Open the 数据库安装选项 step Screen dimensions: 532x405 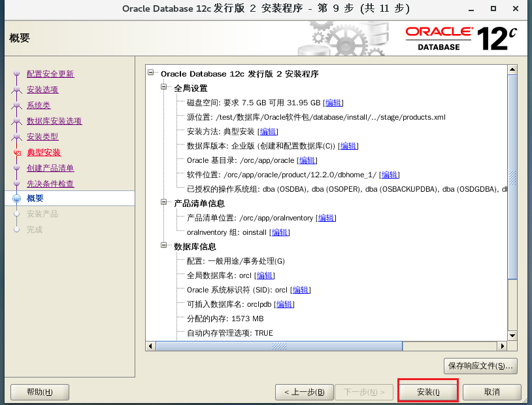[54, 120]
